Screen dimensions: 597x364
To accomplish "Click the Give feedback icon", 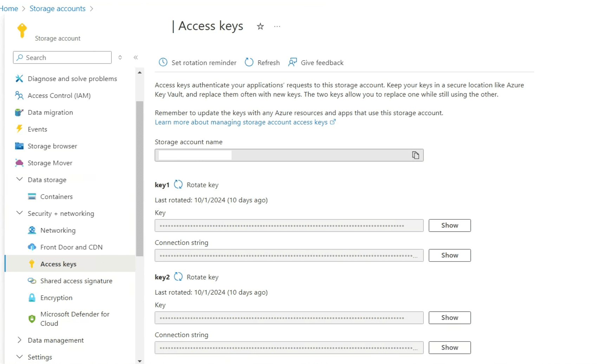I will (x=292, y=62).
